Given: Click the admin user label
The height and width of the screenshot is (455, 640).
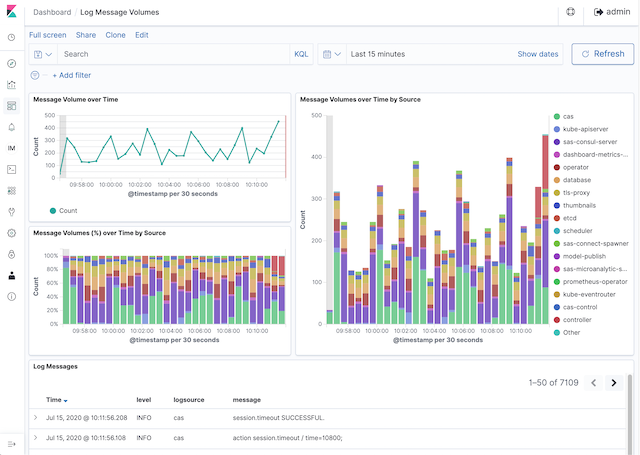Looking at the screenshot, I should [618, 12].
